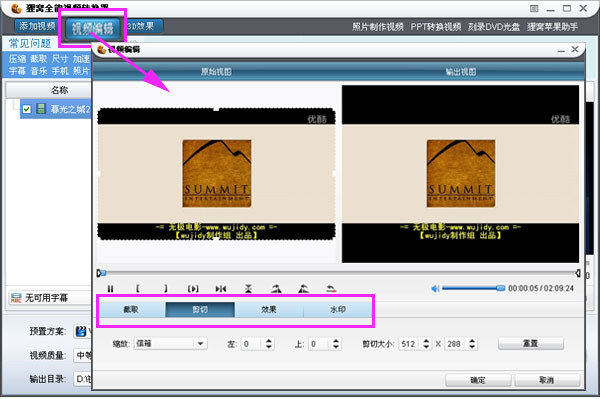The image size is (600, 399).
Task: Mute audio using the speaker icon
Action: tap(435, 288)
